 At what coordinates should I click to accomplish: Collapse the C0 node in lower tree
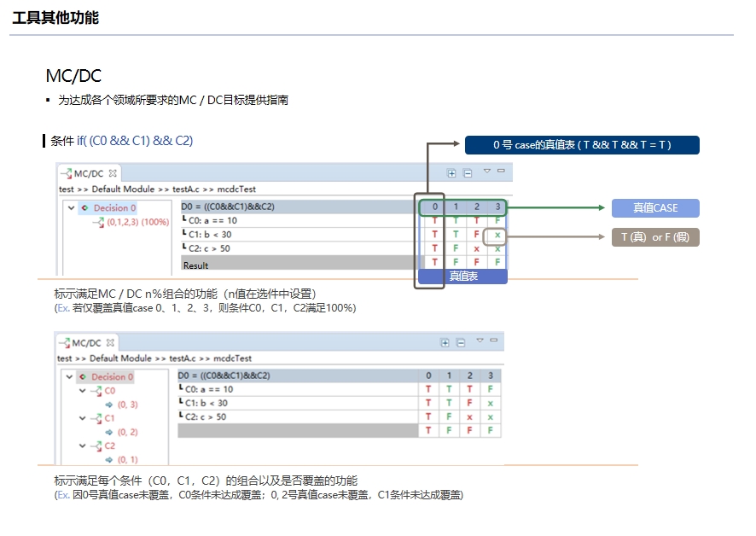coord(82,391)
